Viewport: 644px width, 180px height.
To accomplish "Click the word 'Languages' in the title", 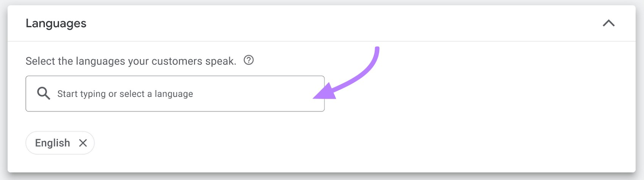I will [56, 23].
